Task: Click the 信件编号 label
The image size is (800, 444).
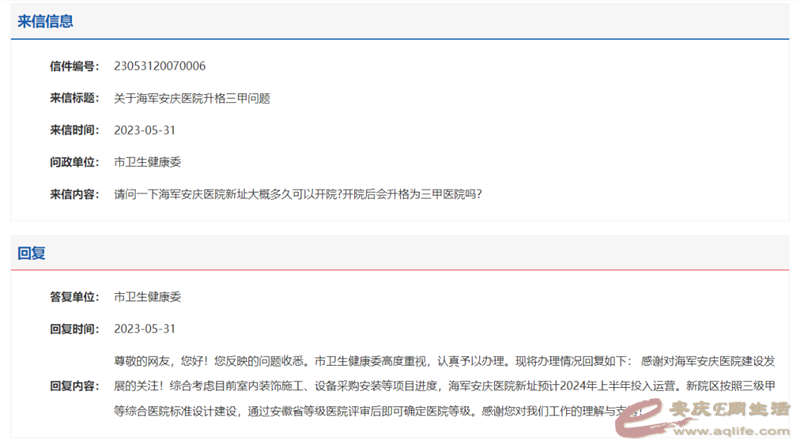Action: click(x=74, y=66)
